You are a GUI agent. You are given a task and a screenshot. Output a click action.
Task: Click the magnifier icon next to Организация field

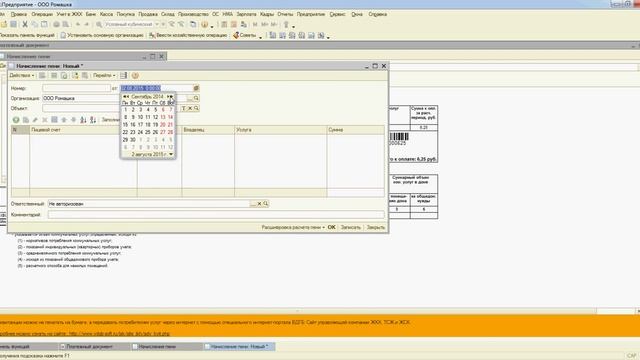tap(196, 98)
